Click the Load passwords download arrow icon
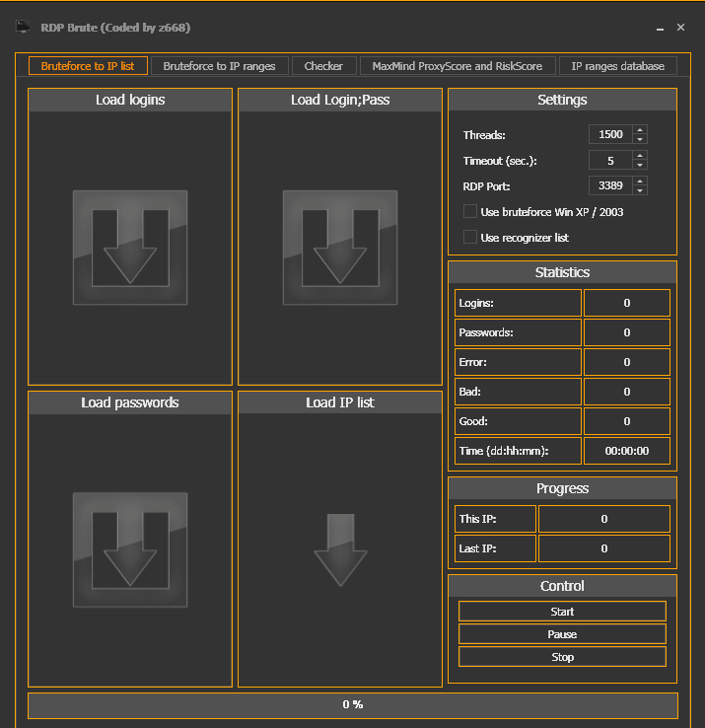 point(130,549)
